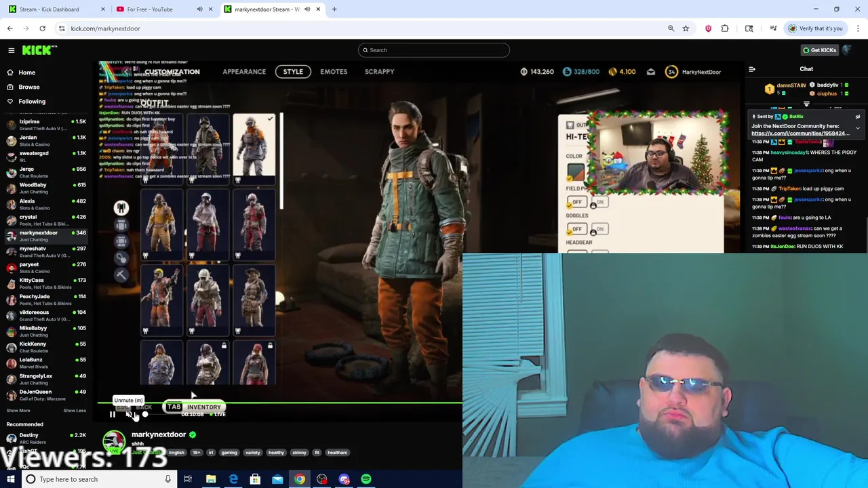Image resolution: width=868 pixels, height=488 pixels.
Task: Open PeachyJade channel in sidebar
Action: [45, 299]
